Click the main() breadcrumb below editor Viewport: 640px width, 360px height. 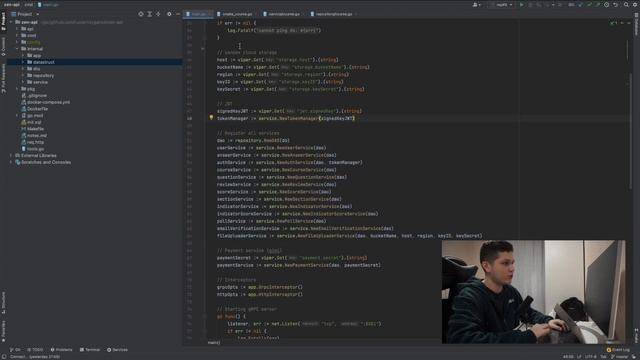point(213,342)
